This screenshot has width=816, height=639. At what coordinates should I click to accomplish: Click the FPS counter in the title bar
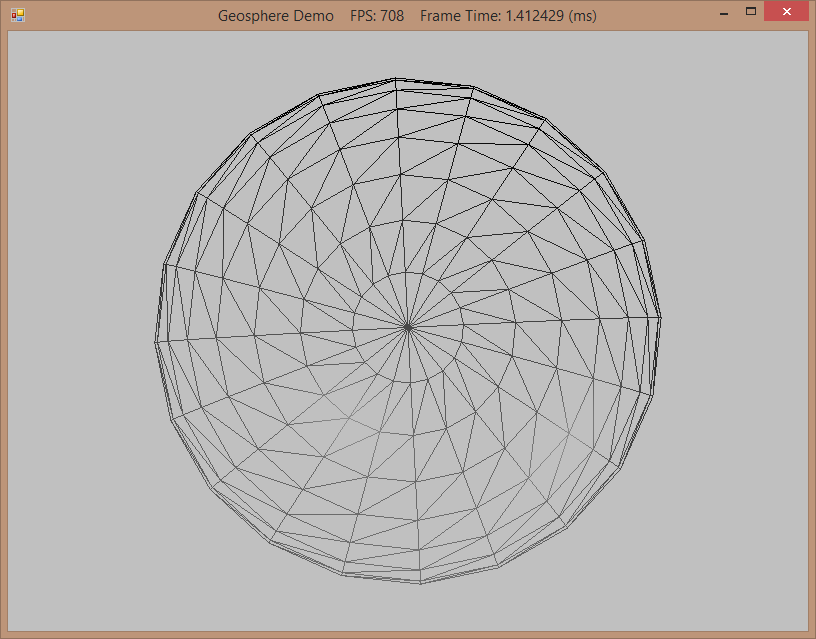(x=377, y=16)
